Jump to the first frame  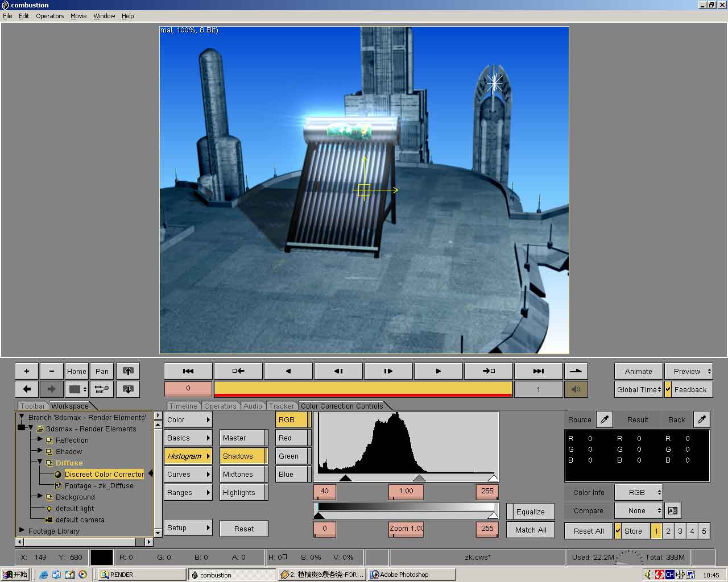188,371
